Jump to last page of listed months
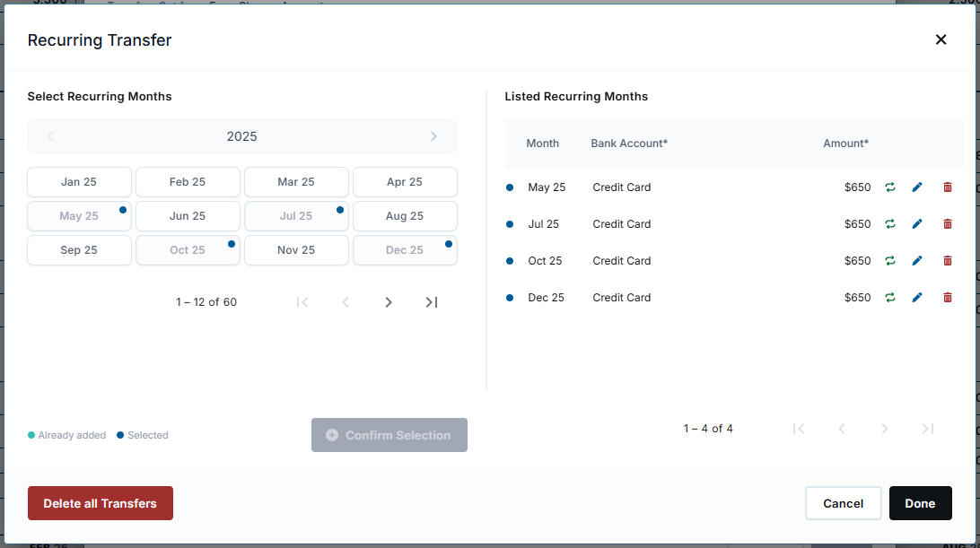The image size is (980, 548). 928,429
